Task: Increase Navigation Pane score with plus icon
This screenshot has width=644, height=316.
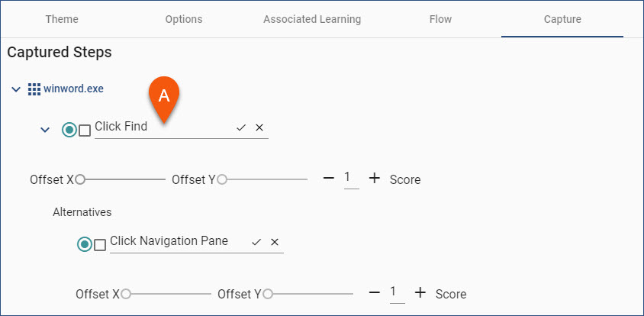Action: [420, 292]
